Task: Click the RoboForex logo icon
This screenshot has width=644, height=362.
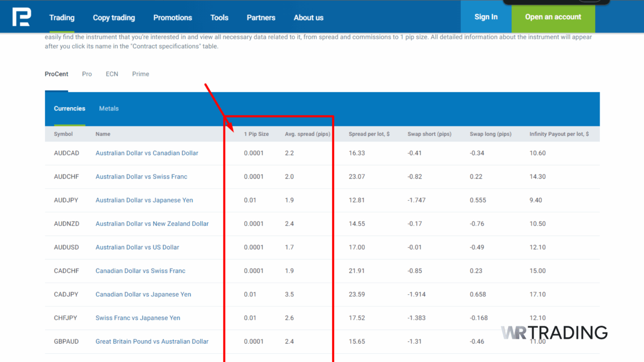Action: click(21, 17)
